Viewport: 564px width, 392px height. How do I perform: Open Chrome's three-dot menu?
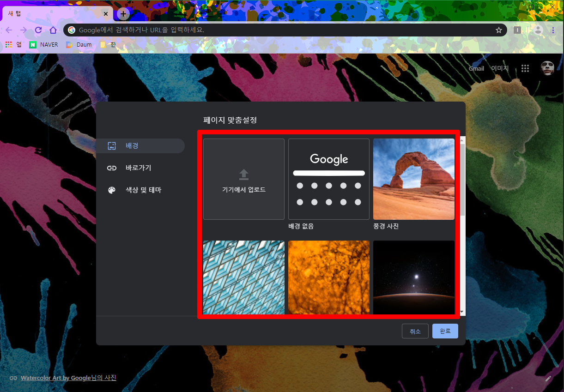click(553, 30)
